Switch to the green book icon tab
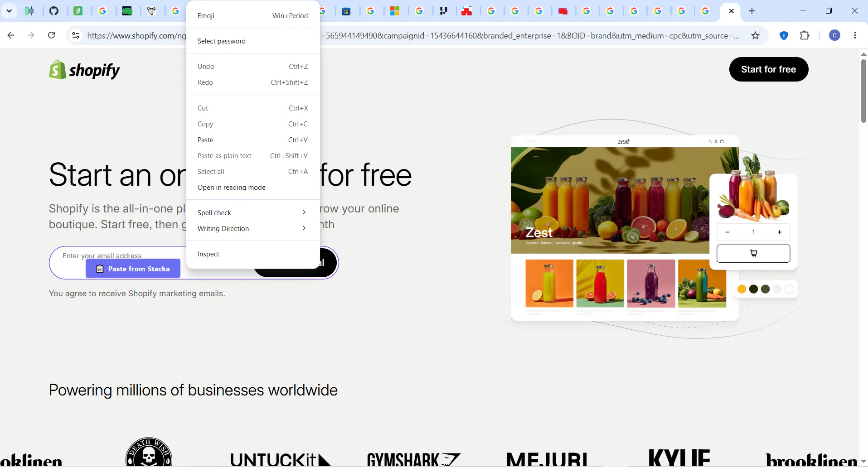 78,11
